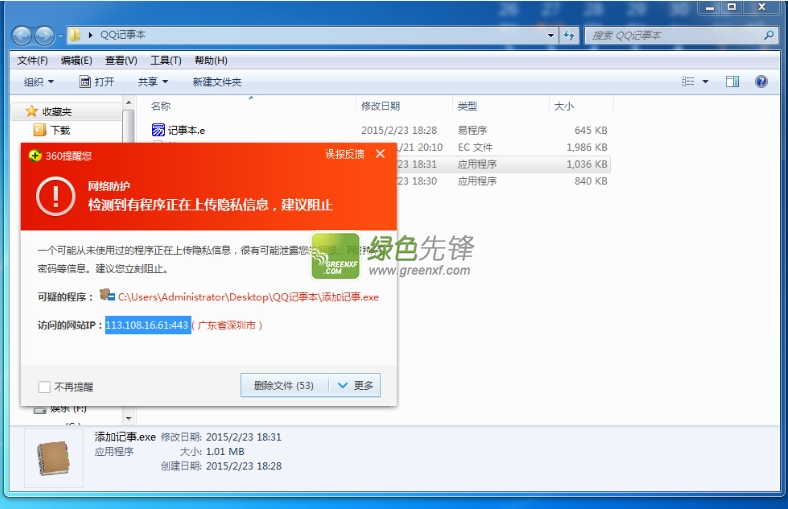
Task: Click the QQ记事本 address bar path
Action: 123,35
